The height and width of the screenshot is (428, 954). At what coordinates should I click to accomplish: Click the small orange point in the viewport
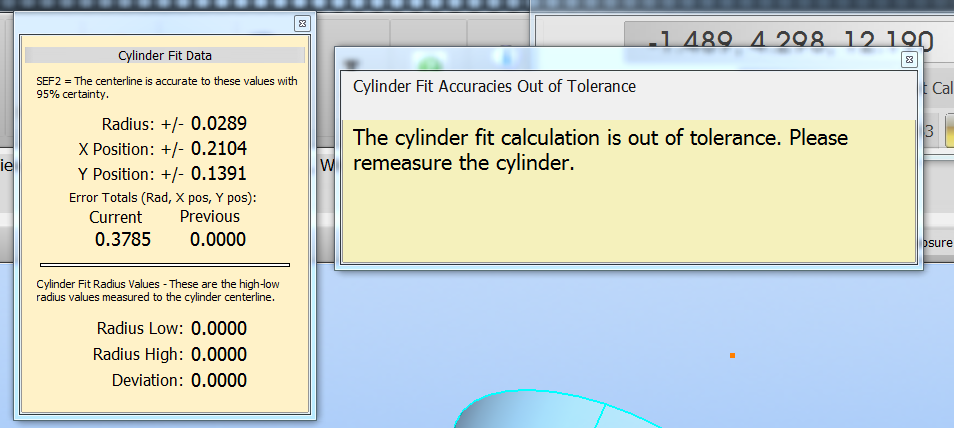(x=732, y=355)
